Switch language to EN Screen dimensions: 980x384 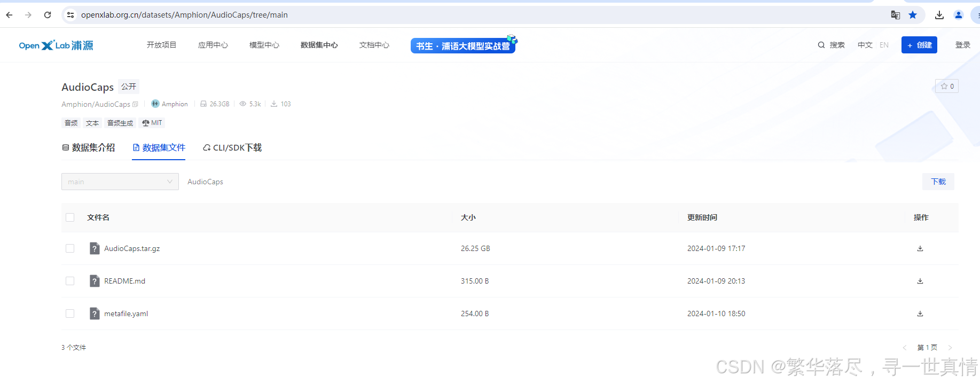(x=884, y=45)
